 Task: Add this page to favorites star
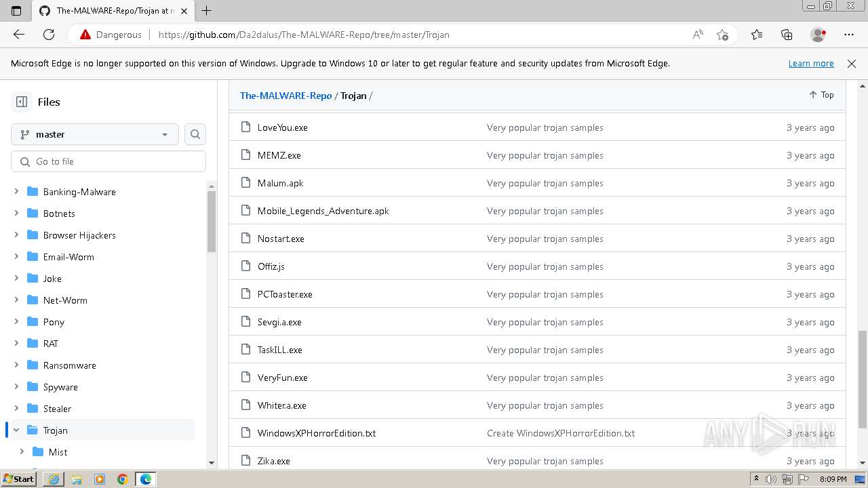(722, 35)
